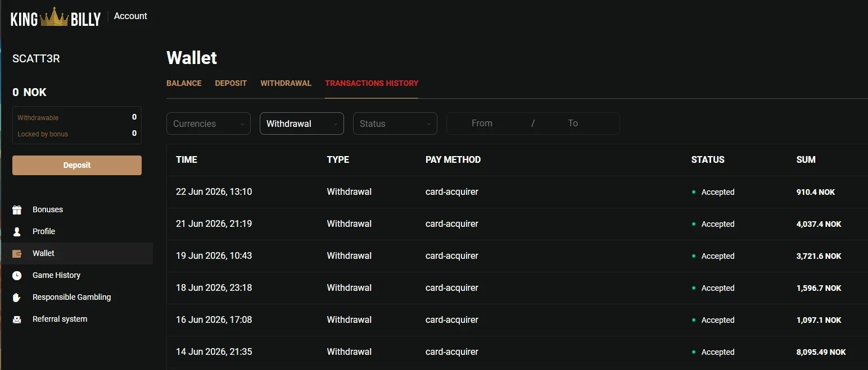Click the STATUS column header
This screenshot has width=868, height=370.
tap(708, 159)
